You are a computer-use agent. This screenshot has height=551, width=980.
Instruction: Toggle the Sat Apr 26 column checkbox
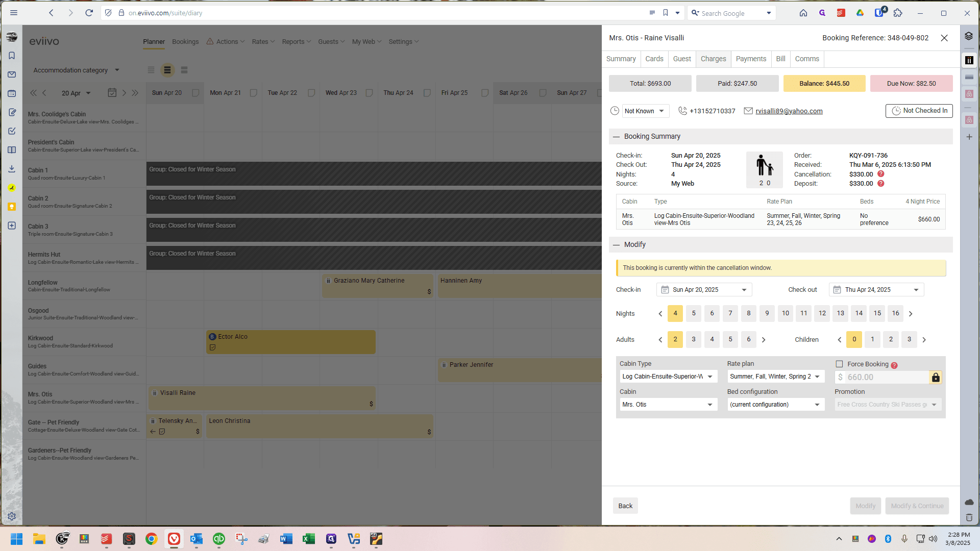(543, 93)
